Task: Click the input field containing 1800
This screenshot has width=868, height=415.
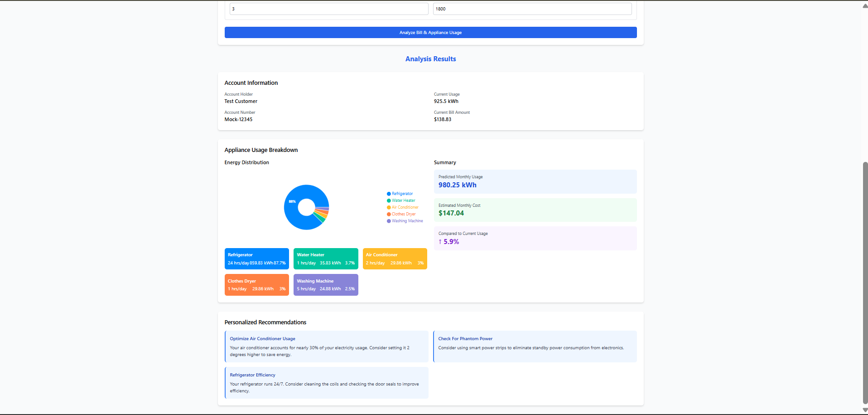Action: [x=531, y=9]
